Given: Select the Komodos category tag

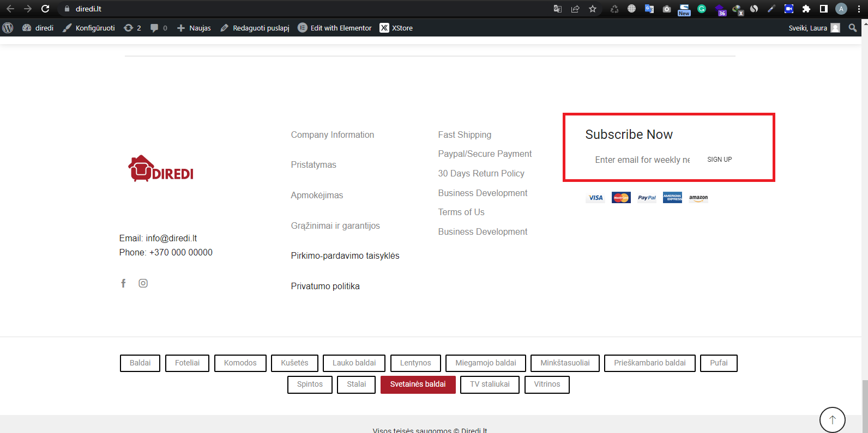Looking at the screenshot, I should pos(240,363).
